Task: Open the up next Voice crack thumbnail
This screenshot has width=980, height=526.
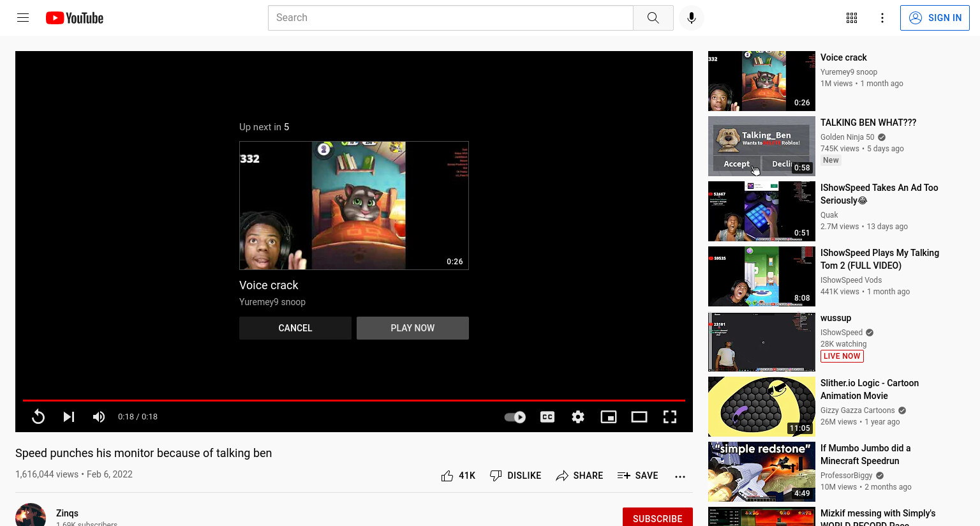Action: (354, 206)
